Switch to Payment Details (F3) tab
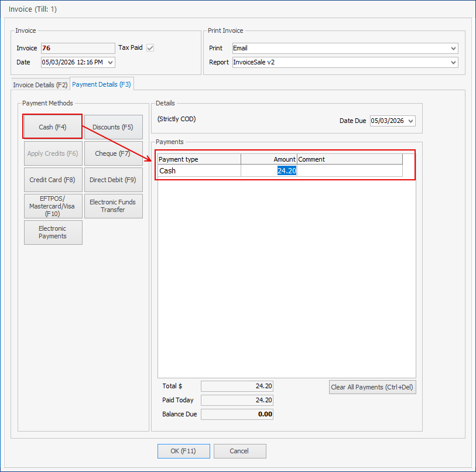This screenshot has height=472, width=476. click(102, 84)
